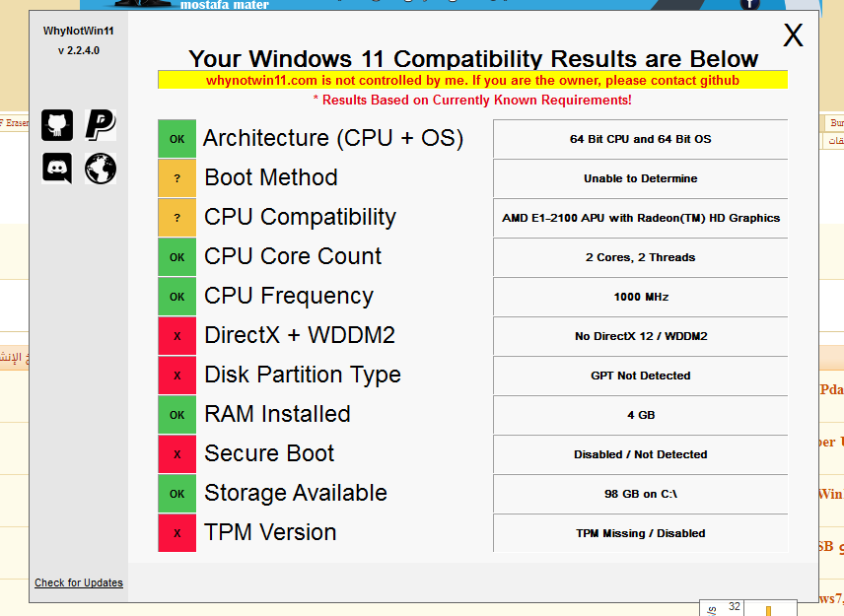Click the 'CPU Frequency' label
The image size is (844, 616).
click(x=289, y=297)
